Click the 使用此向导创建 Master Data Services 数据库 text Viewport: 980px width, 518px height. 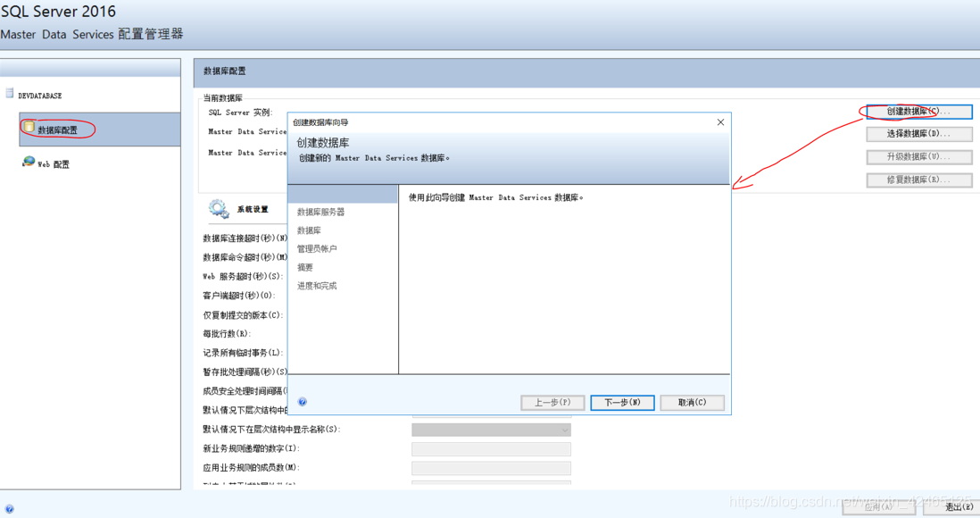tap(496, 197)
